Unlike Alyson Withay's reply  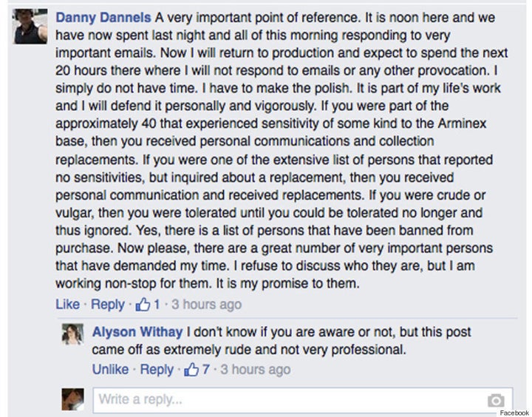tap(110, 369)
